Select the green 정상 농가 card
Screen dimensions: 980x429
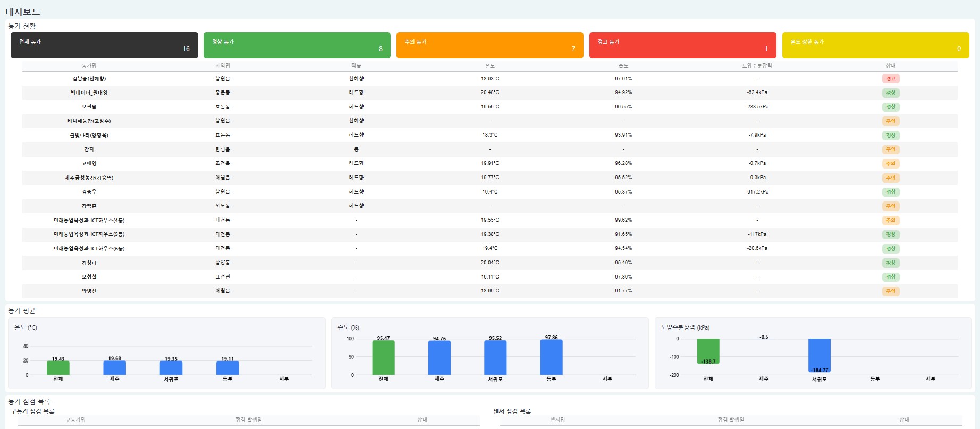click(x=297, y=45)
